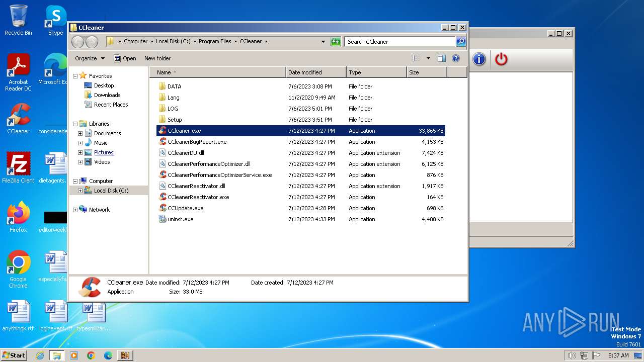Click the CCleanerBugReport.exe icon
Screen dimensions: 644x362
coord(162,142)
